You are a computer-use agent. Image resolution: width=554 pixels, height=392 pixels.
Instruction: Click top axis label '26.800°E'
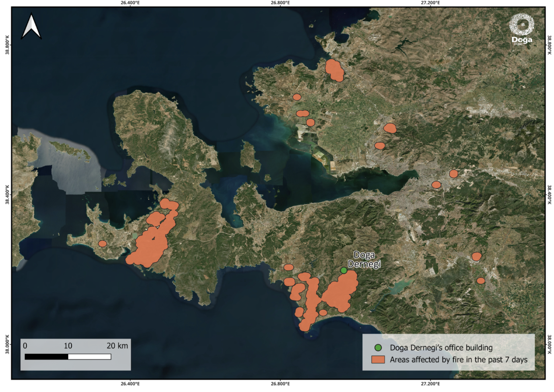(x=280, y=3)
